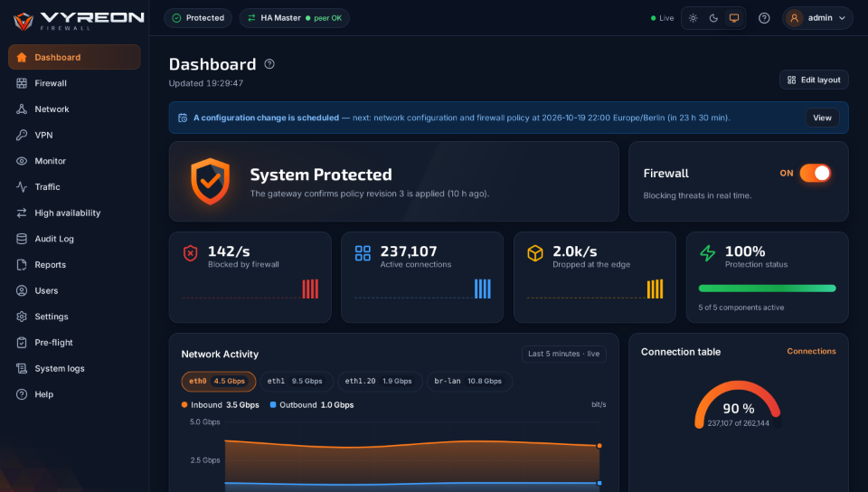
Task: Click the box icon on Dropped at edge card
Action: [535, 253]
